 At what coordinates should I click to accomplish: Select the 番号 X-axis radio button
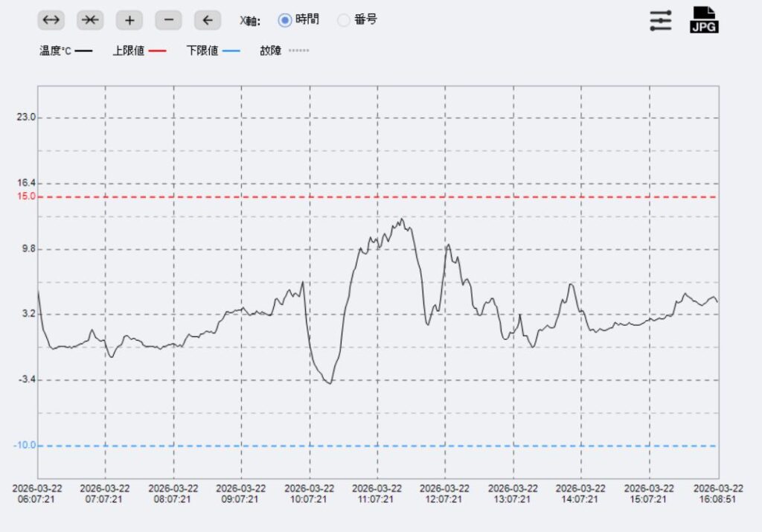[x=344, y=20]
